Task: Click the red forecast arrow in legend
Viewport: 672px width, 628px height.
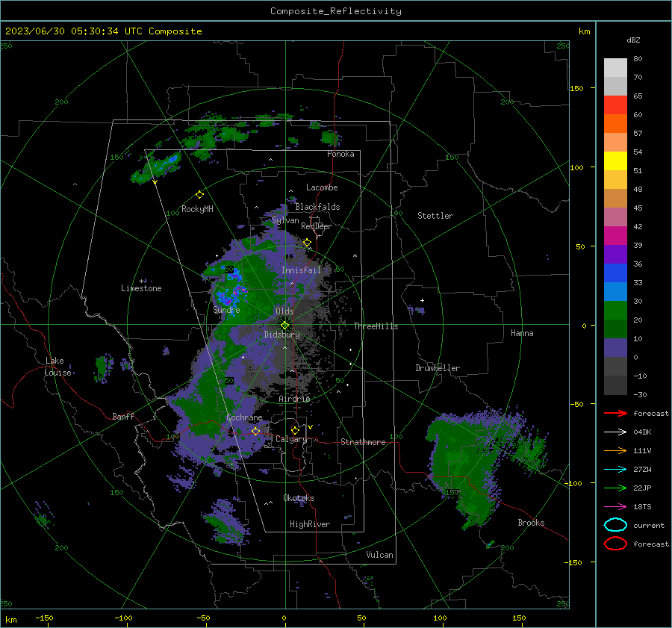Action: (x=615, y=413)
